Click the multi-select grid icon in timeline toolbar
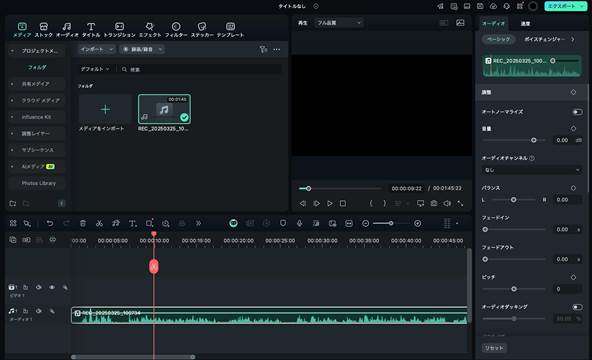This screenshot has height=360, width=592. pyautogui.click(x=13, y=223)
